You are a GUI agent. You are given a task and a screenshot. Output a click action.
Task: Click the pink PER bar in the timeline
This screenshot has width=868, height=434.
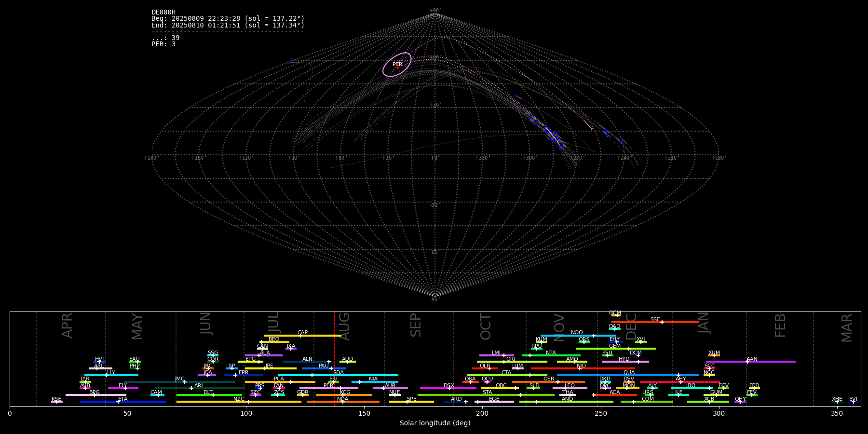tap(329, 388)
